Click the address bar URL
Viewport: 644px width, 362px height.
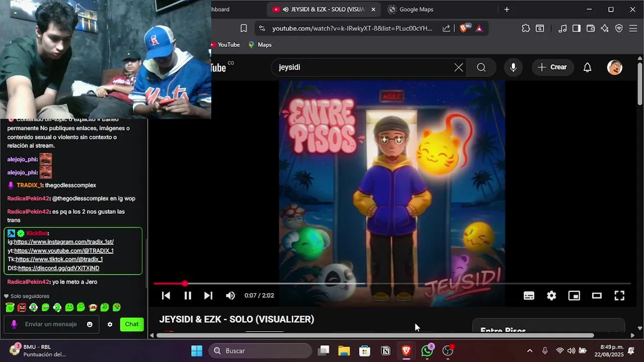pos(352,29)
